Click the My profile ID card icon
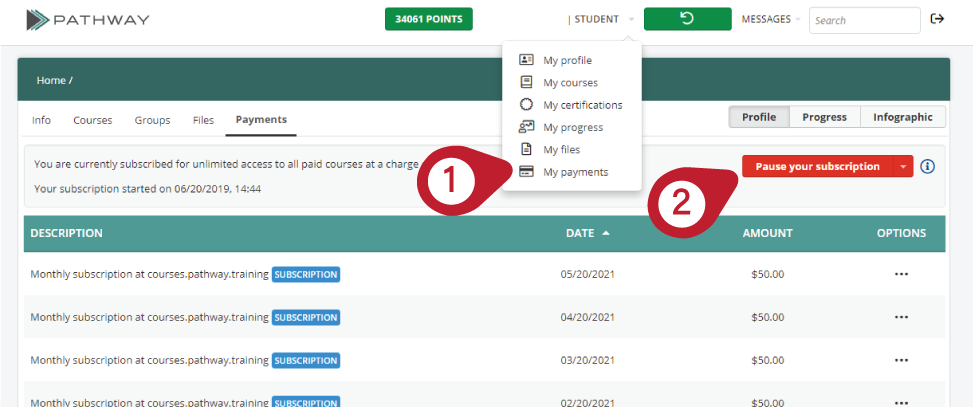Screen dimensions: 973x407 click(x=526, y=60)
